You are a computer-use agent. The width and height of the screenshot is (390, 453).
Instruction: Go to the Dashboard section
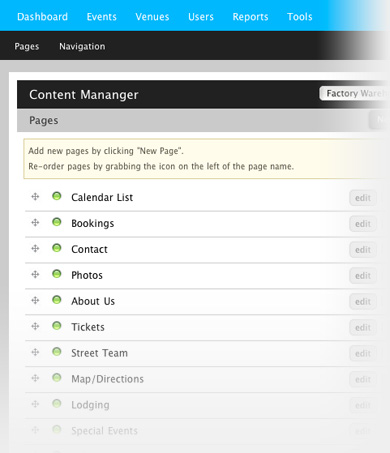tap(42, 17)
